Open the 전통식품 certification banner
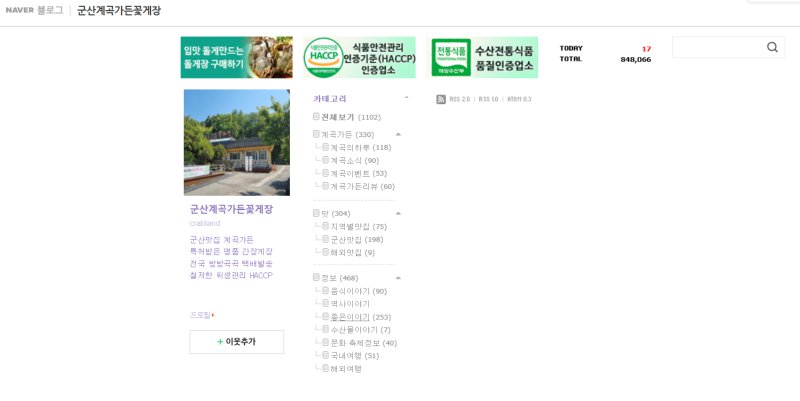800x401 pixels. point(482,57)
